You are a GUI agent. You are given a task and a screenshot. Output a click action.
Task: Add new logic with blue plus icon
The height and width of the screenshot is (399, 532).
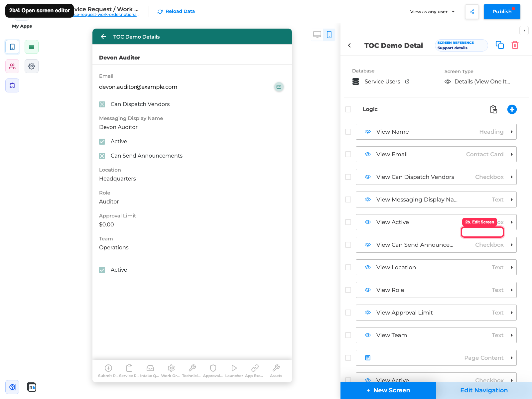[x=512, y=109]
